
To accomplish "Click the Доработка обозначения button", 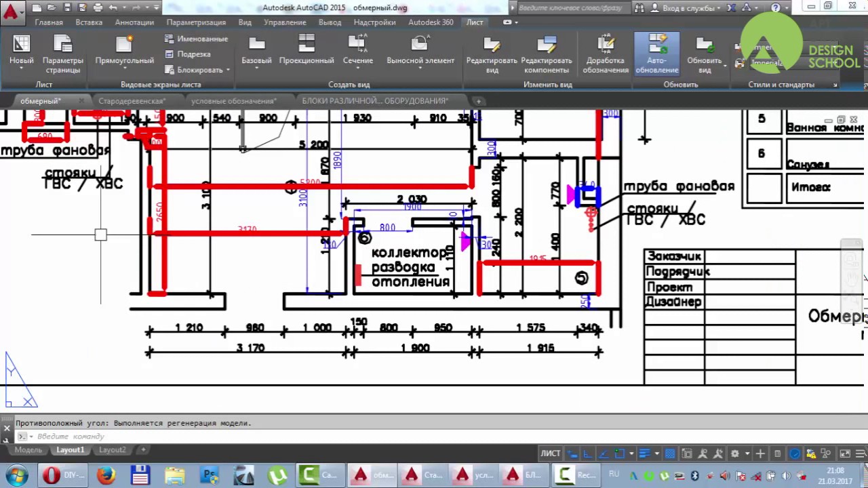I will pos(606,54).
